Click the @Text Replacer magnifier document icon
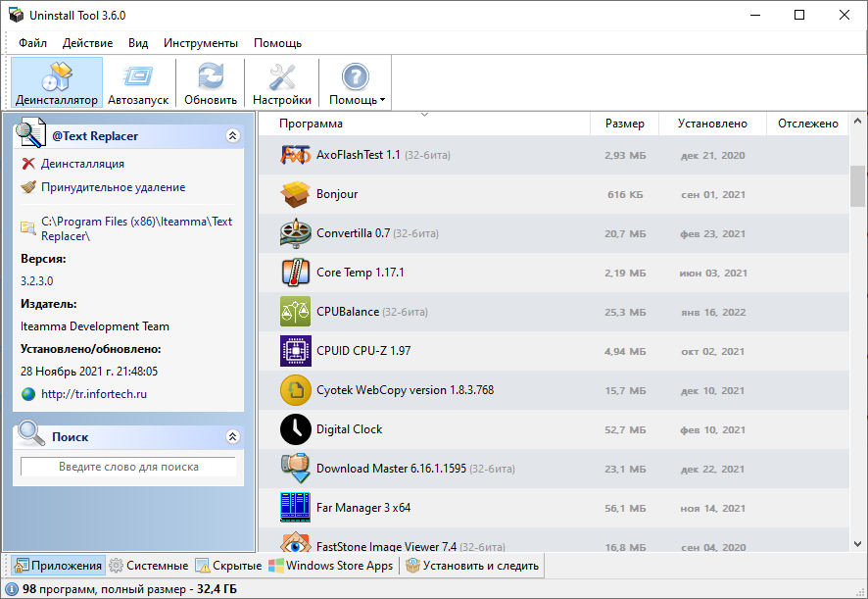 coord(30,133)
